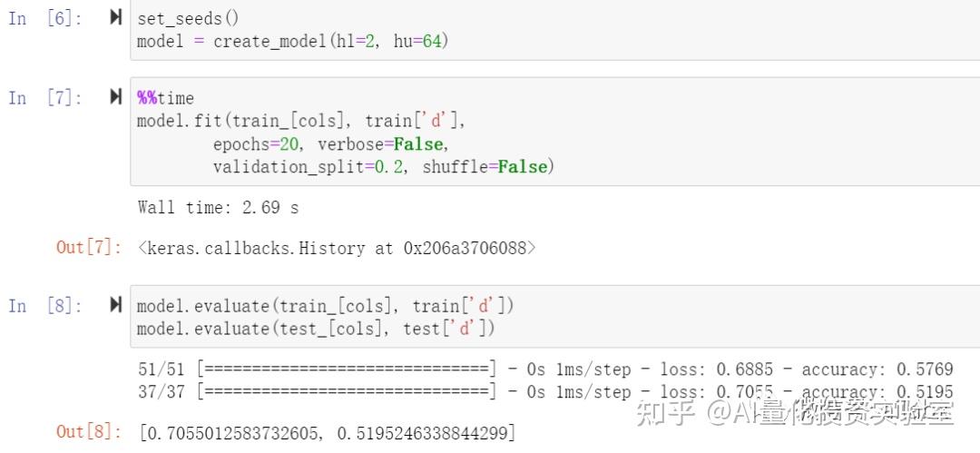Click the Wall time: 2.69 s output
The image size is (980, 453).
click(218, 208)
